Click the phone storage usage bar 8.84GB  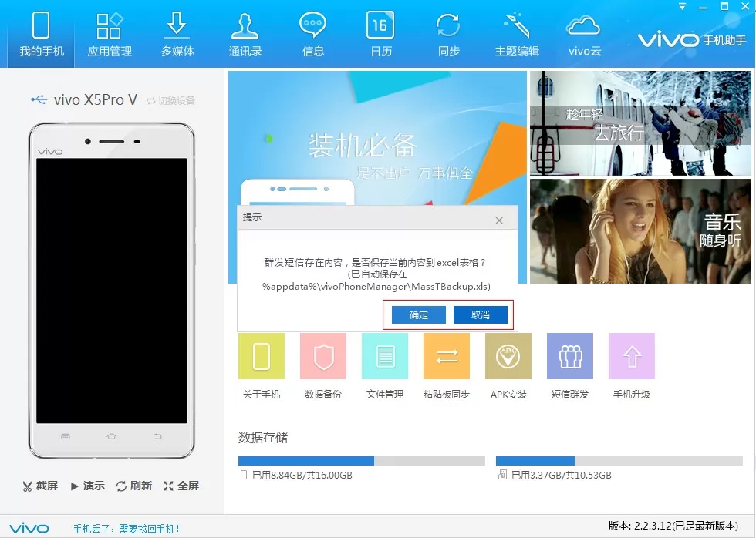tap(362, 461)
